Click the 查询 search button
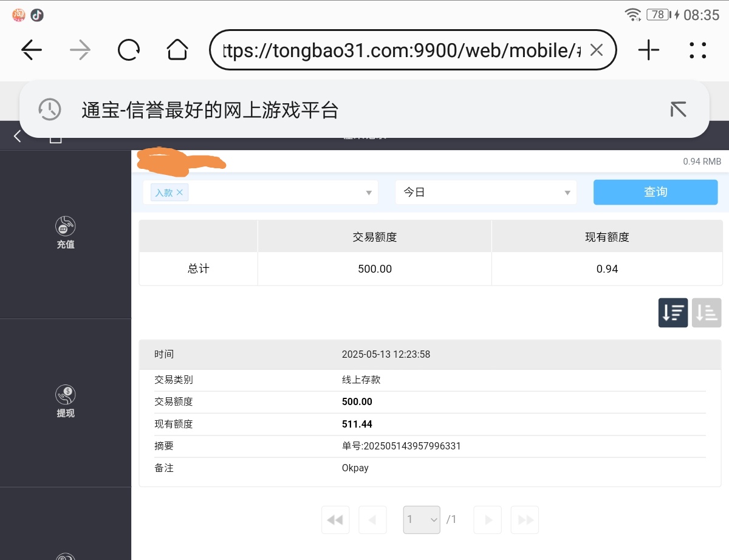The image size is (729, 560). [655, 192]
